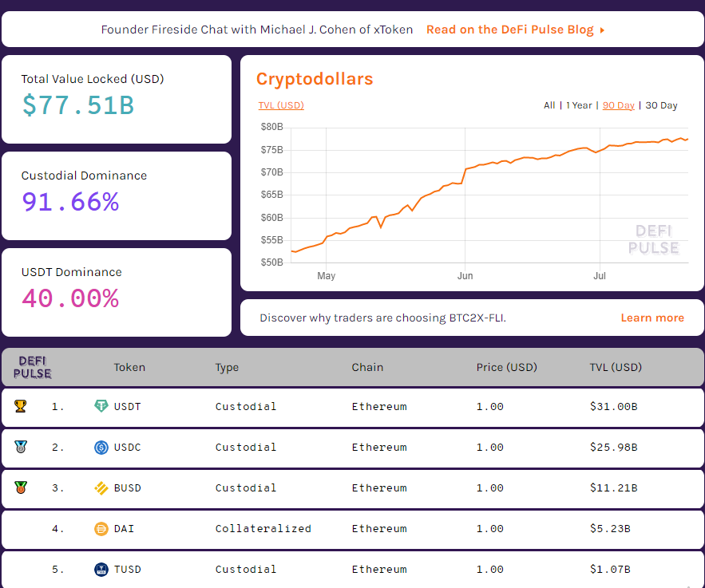Click the gold trophy icon beside rank 1

[x=20, y=406]
